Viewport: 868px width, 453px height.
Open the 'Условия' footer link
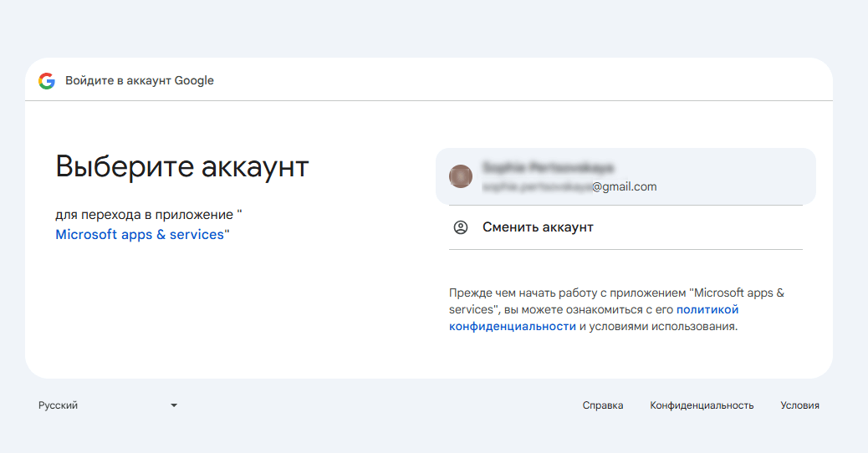pyautogui.click(x=800, y=405)
